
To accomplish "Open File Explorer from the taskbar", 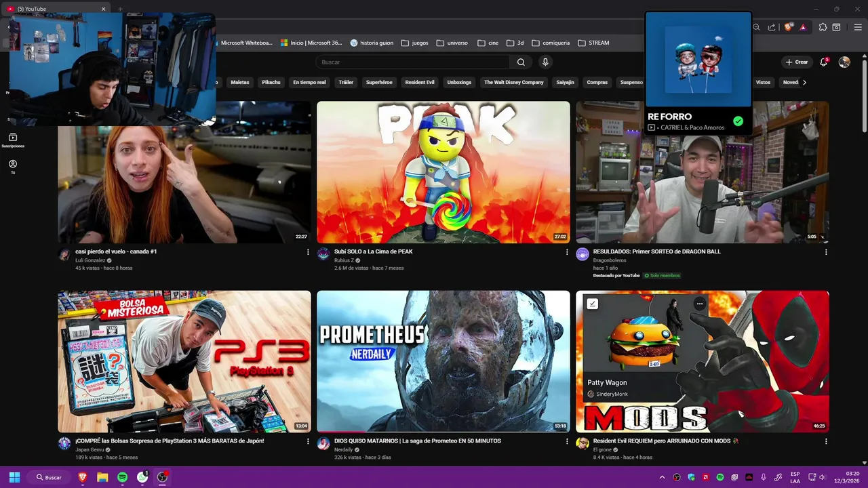I will (x=102, y=477).
